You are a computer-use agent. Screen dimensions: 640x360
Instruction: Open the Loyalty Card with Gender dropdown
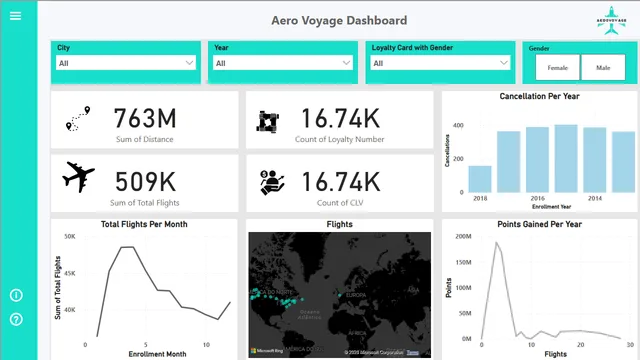(x=440, y=63)
